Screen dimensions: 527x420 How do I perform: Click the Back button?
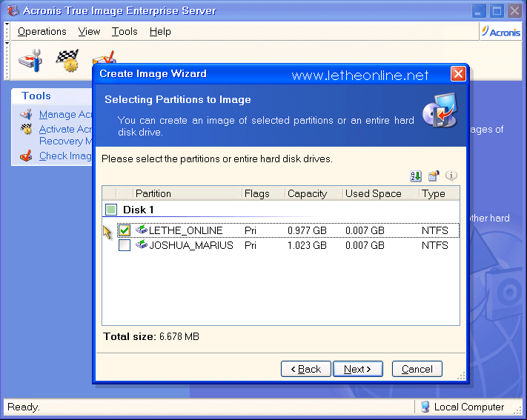click(306, 369)
